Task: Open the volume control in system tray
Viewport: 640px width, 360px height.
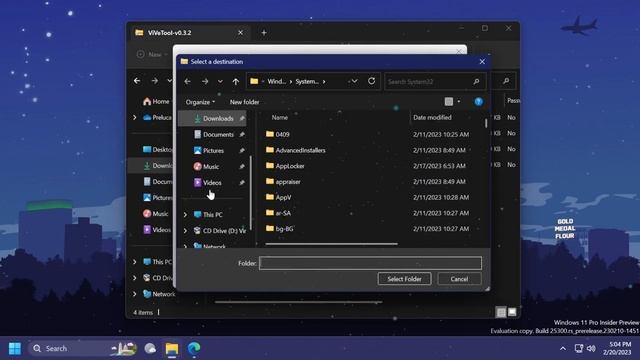Action: (x=591, y=348)
